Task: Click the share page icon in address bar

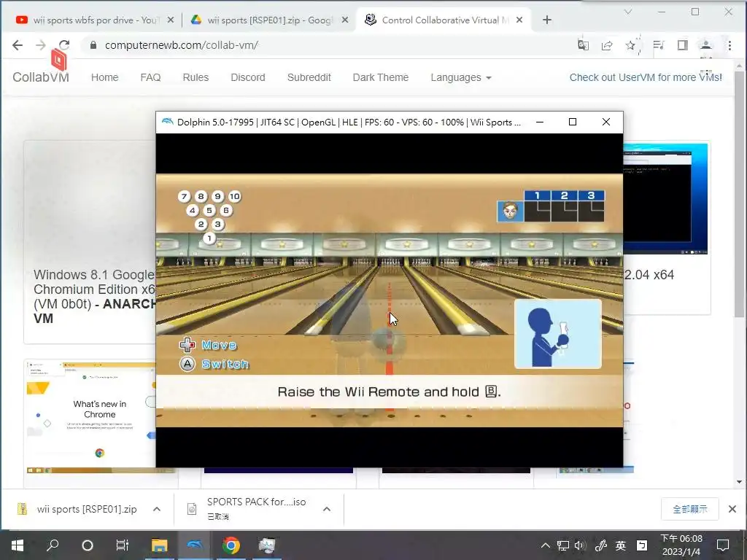Action: pyautogui.click(x=607, y=45)
